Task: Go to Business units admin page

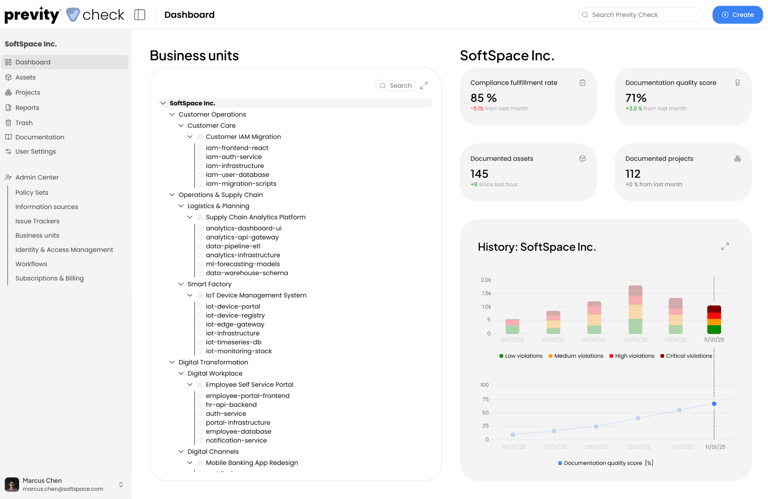Action: (x=37, y=235)
